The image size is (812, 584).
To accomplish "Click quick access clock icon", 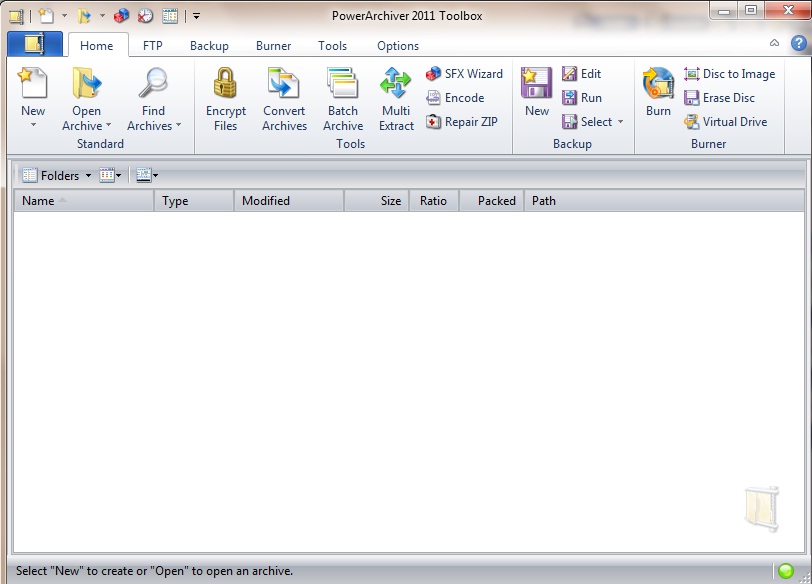I will point(146,16).
